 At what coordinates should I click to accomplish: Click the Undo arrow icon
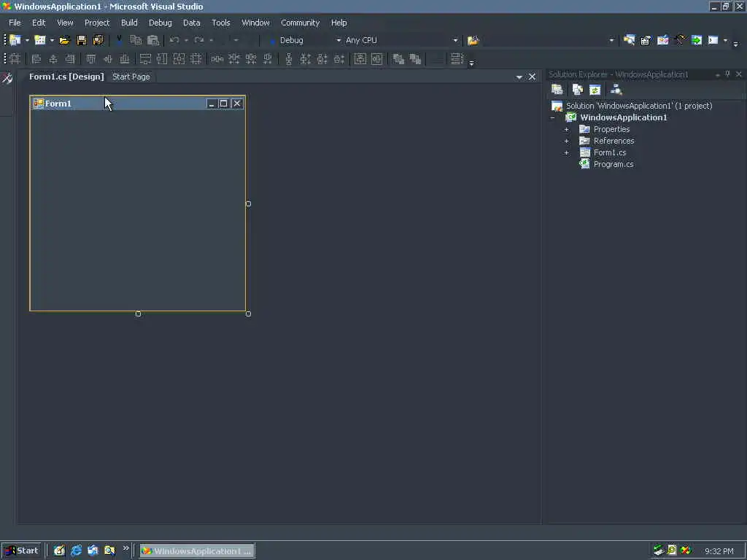pos(174,41)
